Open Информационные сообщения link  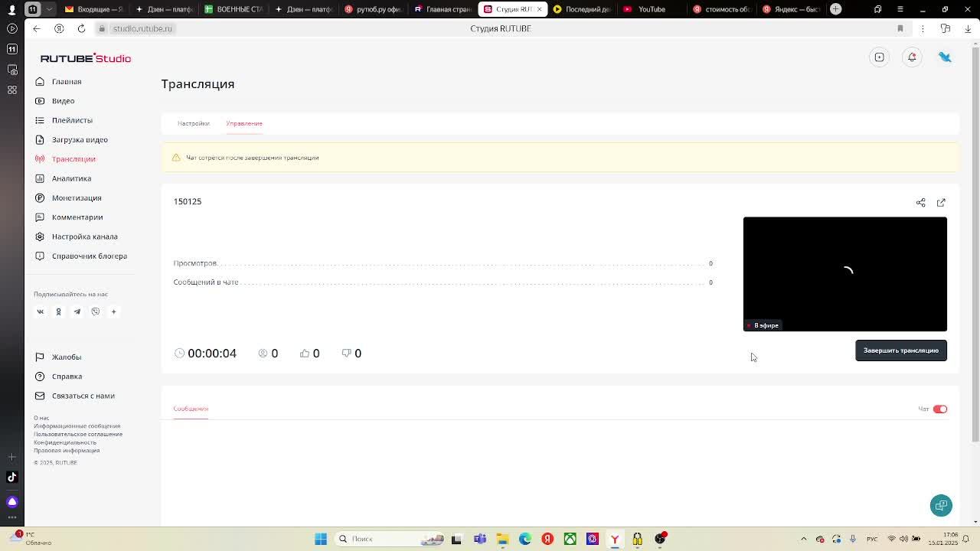77,426
